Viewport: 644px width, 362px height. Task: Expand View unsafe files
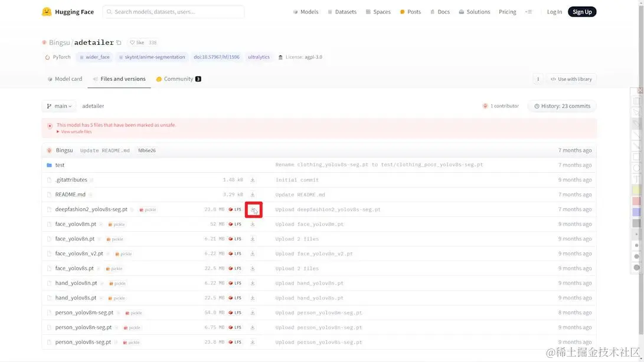pos(74,131)
